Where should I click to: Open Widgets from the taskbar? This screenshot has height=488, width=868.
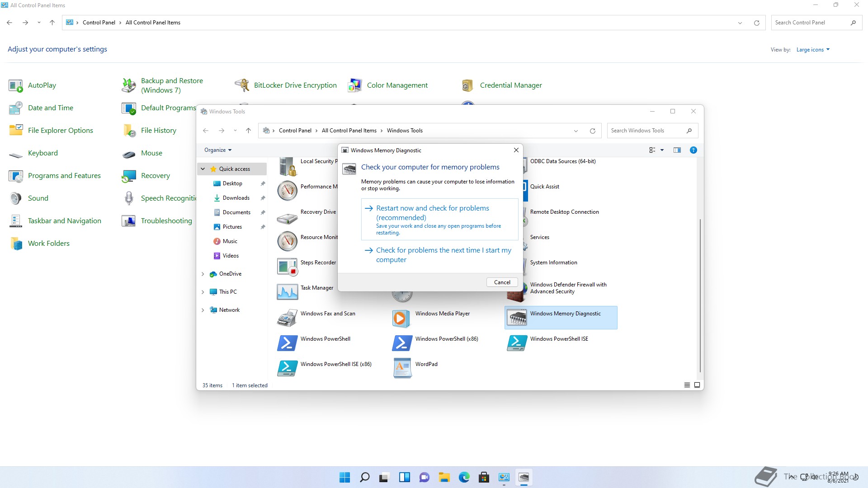tap(404, 477)
